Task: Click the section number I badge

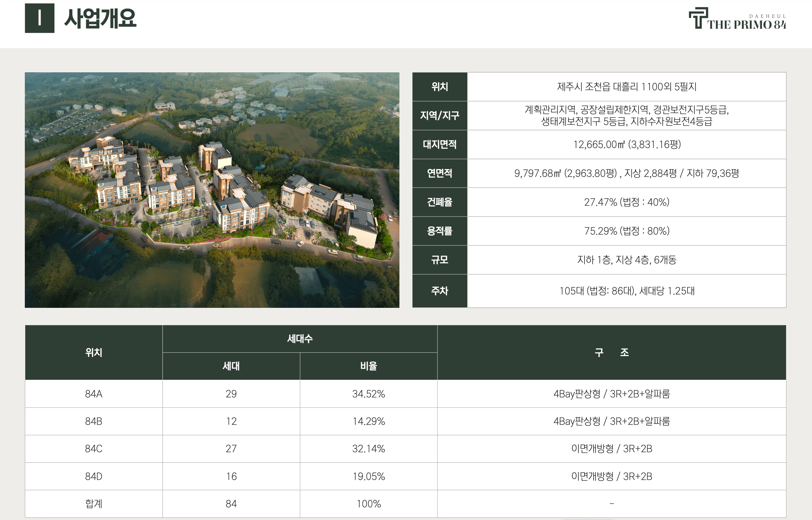Action: tap(39, 18)
